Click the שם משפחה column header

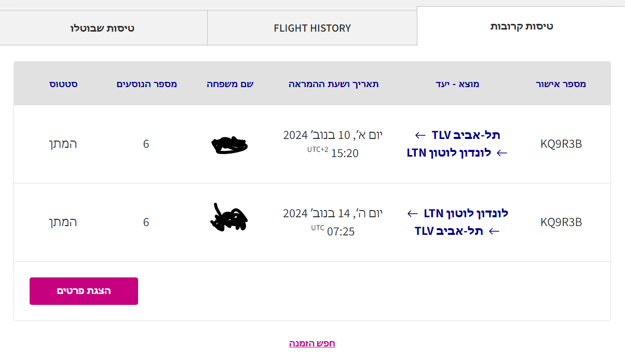tap(230, 83)
